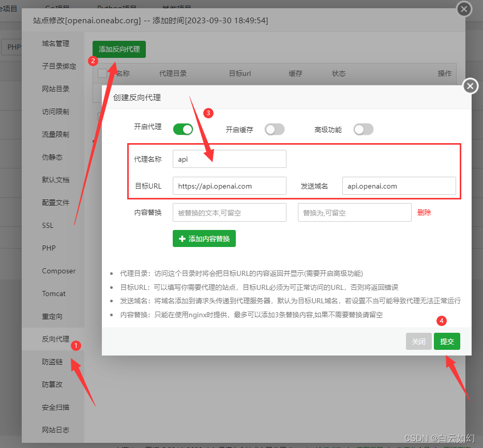The width and height of the screenshot is (483, 448).
Task: Submit the form with the 提交 button
Action: pos(447,342)
